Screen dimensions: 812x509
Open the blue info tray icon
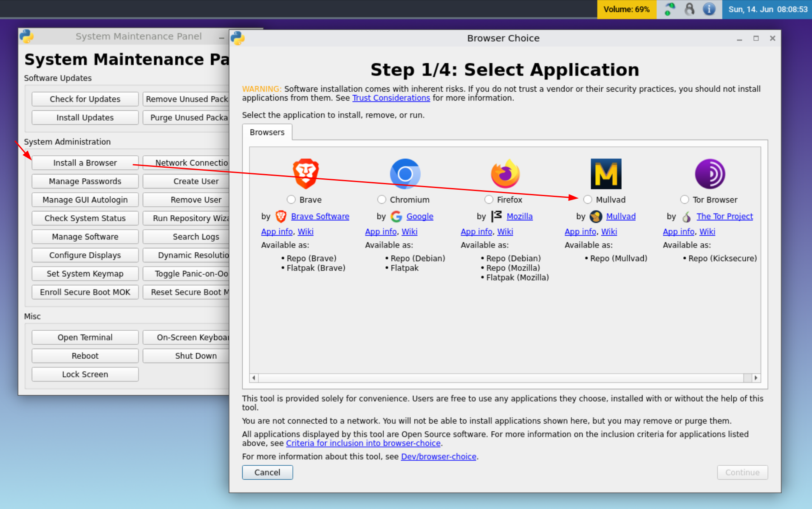click(709, 9)
